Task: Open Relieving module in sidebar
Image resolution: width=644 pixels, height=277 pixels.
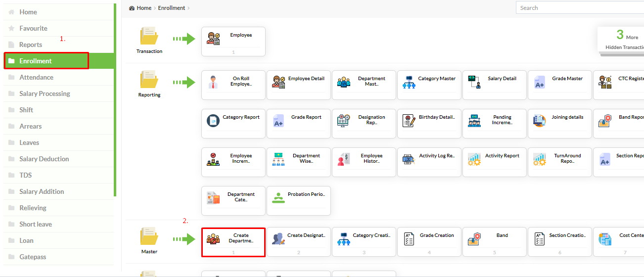Action: (x=59, y=208)
